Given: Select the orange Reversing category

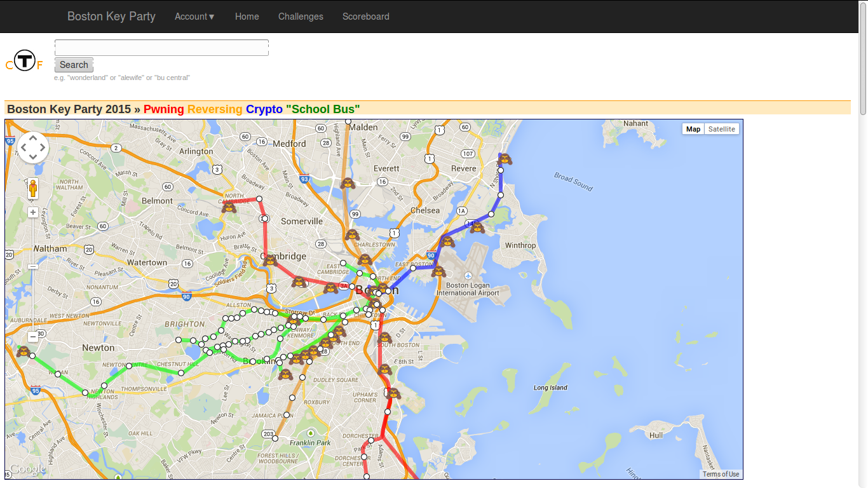Looking at the screenshot, I should pyautogui.click(x=215, y=109).
